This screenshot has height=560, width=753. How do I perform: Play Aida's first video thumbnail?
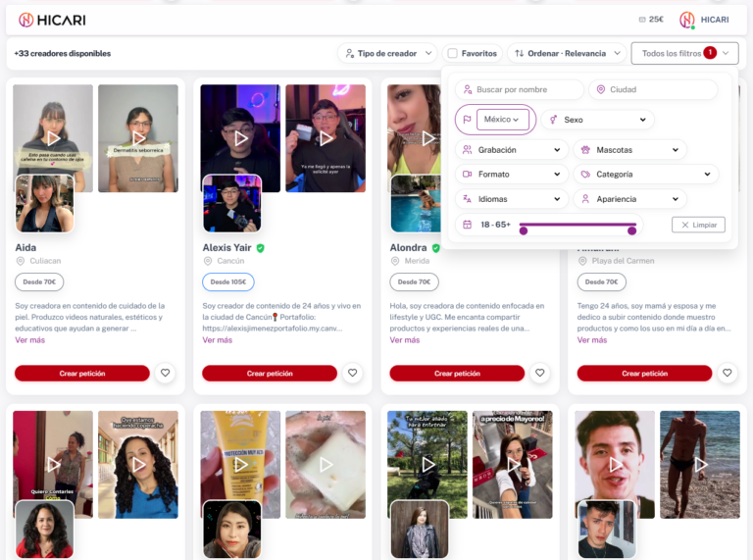(53, 138)
